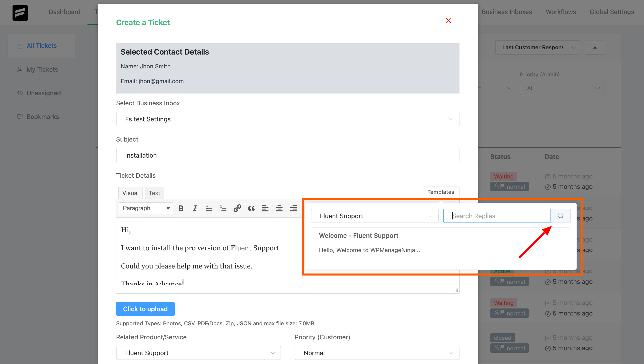Click the Blockquote icon
The height and width of the screenshot is (364, 644).
(251, 208)
